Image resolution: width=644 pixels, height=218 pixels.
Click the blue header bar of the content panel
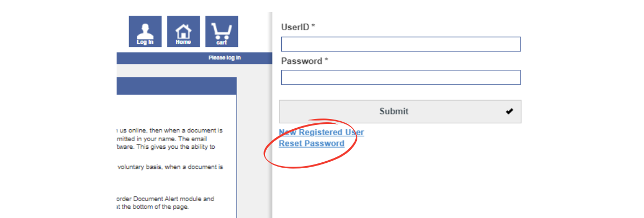coord(176,86)
